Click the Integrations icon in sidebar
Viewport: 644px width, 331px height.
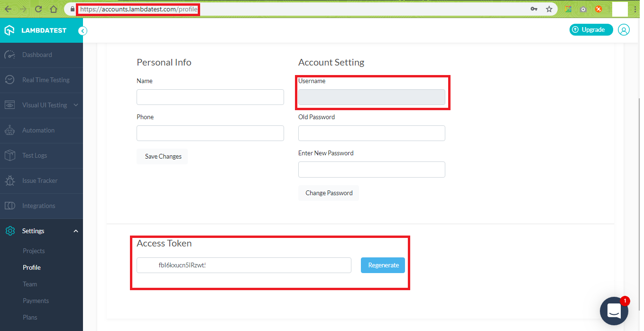click(10, 206)
